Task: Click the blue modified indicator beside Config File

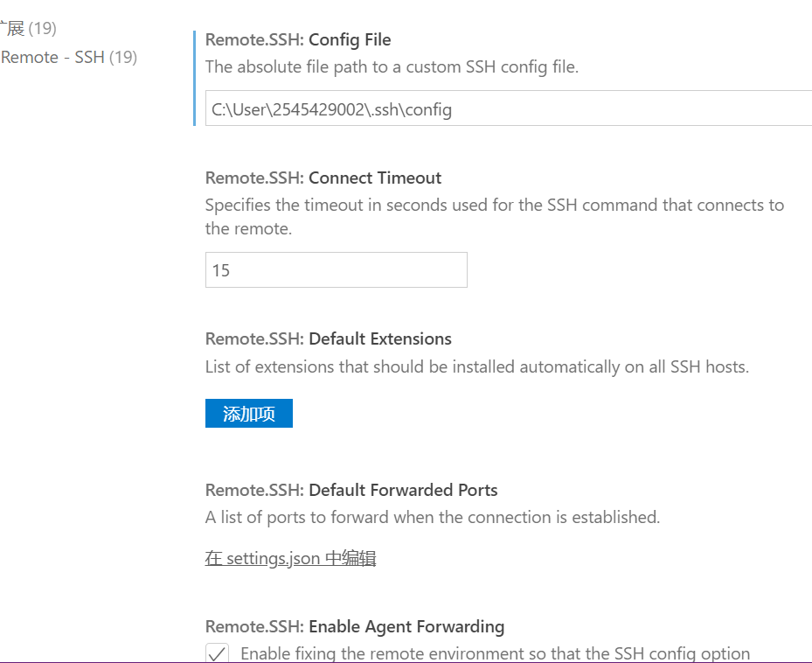Action: point(194,78)
